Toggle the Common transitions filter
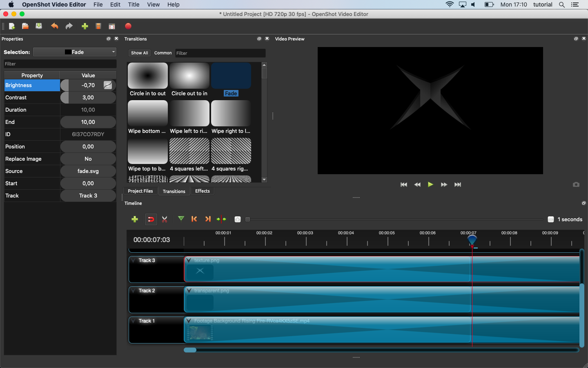This screenshot has width=588, height=368. (163, 53)
